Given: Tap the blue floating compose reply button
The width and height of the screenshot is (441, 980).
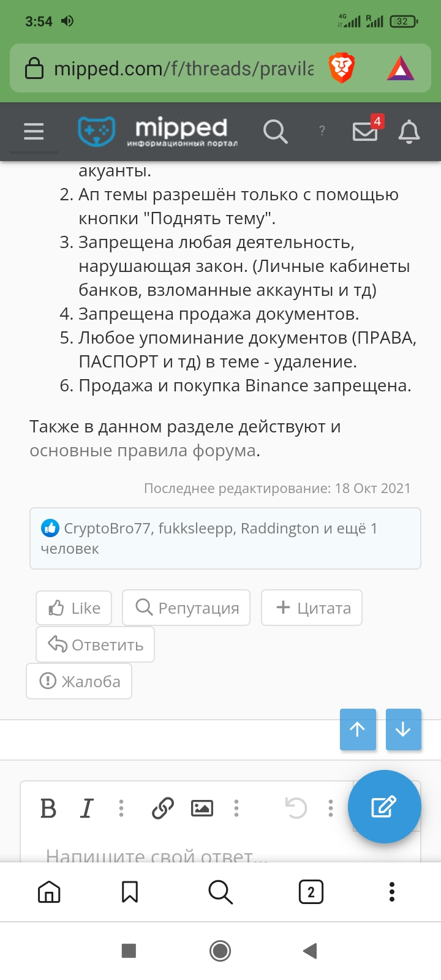Looking at the screenshot, I should 384,807.
